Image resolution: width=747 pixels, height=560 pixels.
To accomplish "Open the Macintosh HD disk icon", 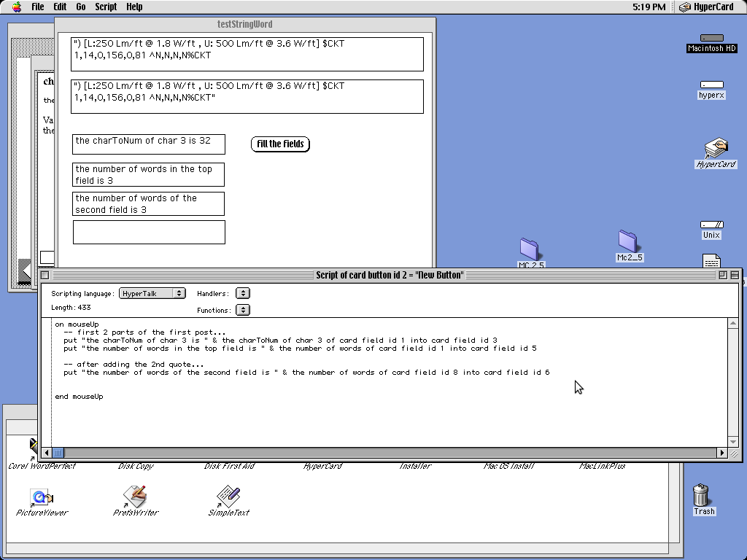I will (x=711, y=39).
